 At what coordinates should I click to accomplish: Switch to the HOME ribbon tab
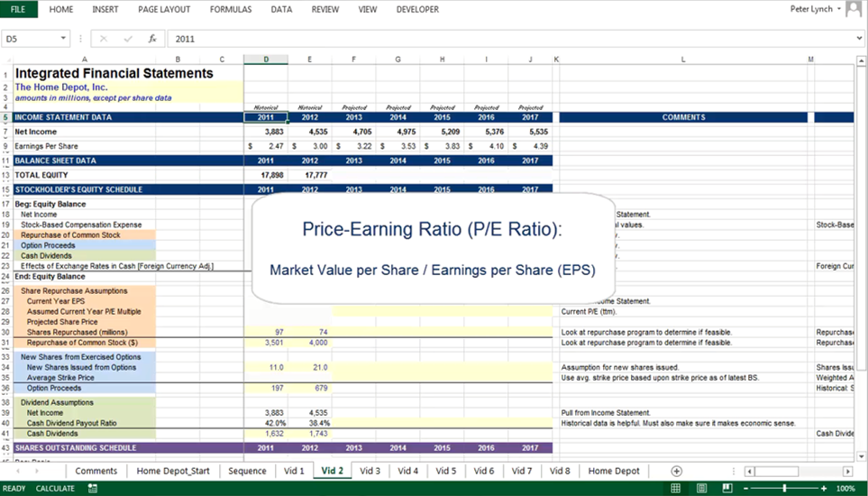(x=61, y=9)
